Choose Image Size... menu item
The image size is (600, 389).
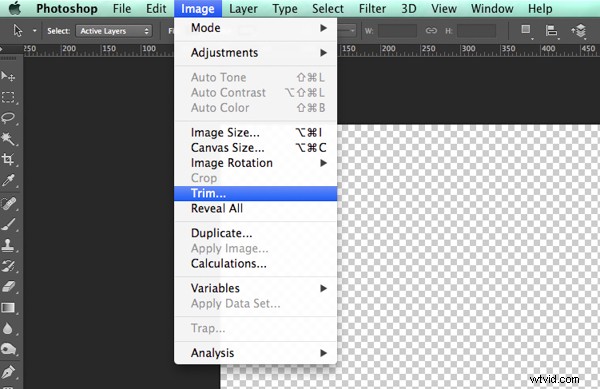256,132
